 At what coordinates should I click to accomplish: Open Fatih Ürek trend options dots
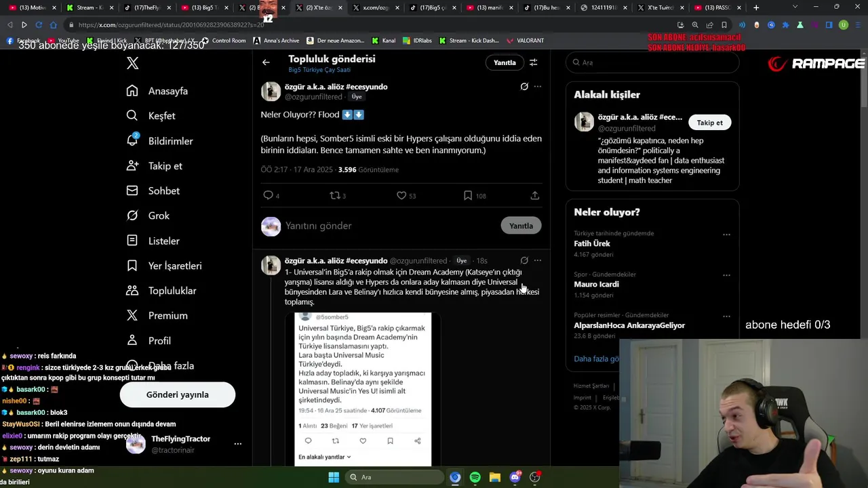[726, 235]
